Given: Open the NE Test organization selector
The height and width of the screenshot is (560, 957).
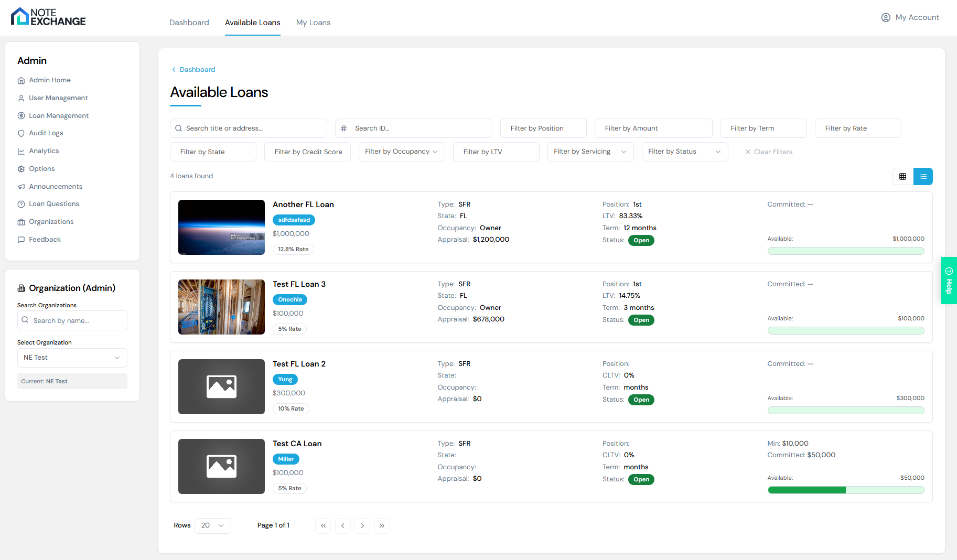Looking at the screenshot, I should tap(72, 358).
